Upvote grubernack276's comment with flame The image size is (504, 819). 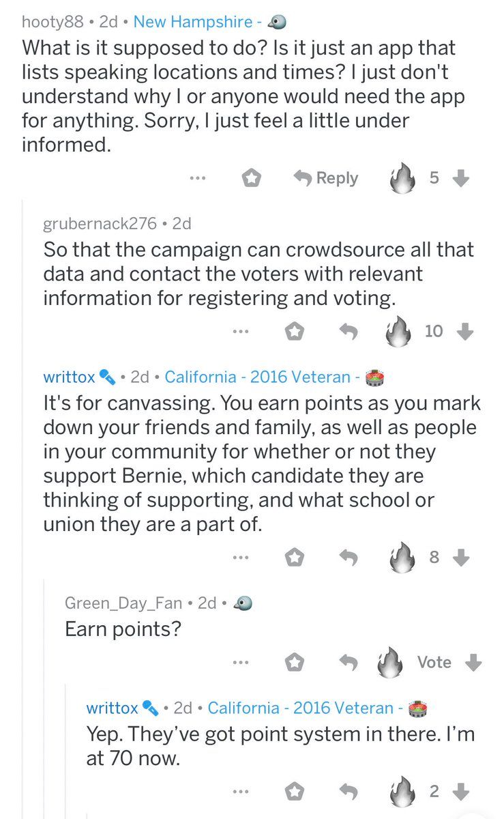396,331
